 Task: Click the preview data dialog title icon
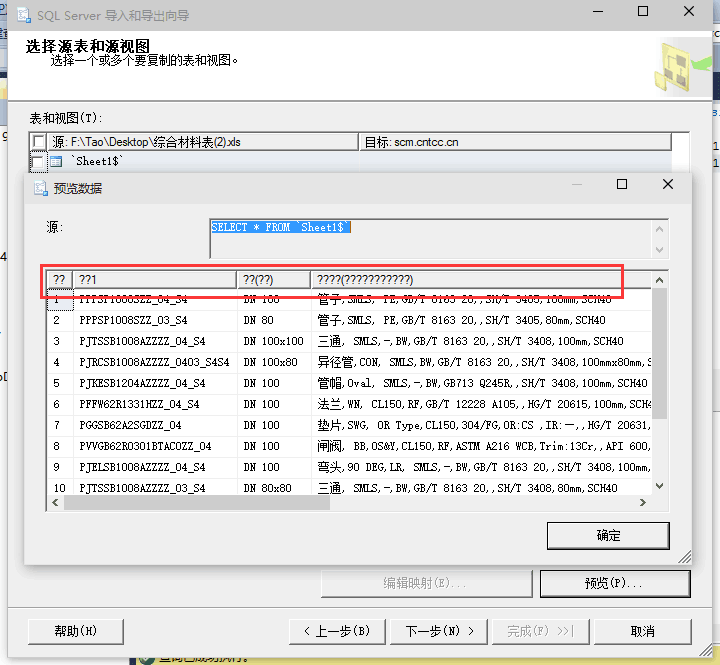[x=40, y=188]
